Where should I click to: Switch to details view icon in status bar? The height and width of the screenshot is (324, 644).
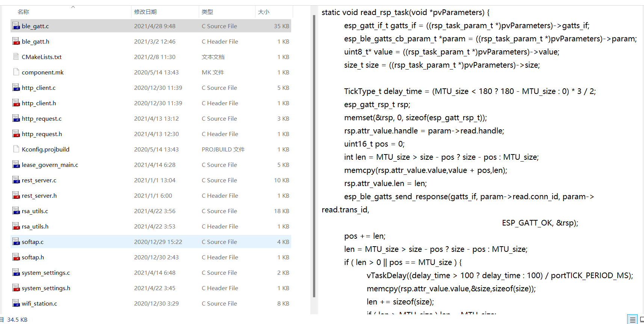tap(632, 319)
